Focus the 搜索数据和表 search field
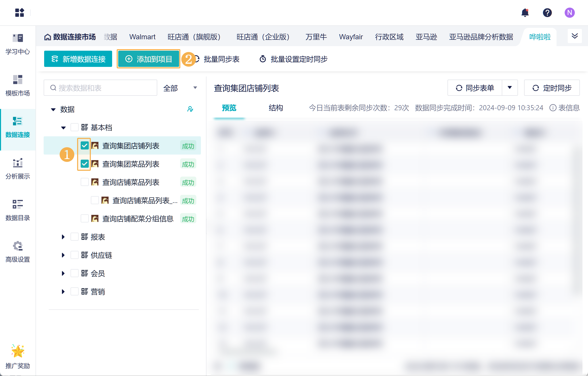This screenshot has height=376, width=588. (x=100, y=88)
